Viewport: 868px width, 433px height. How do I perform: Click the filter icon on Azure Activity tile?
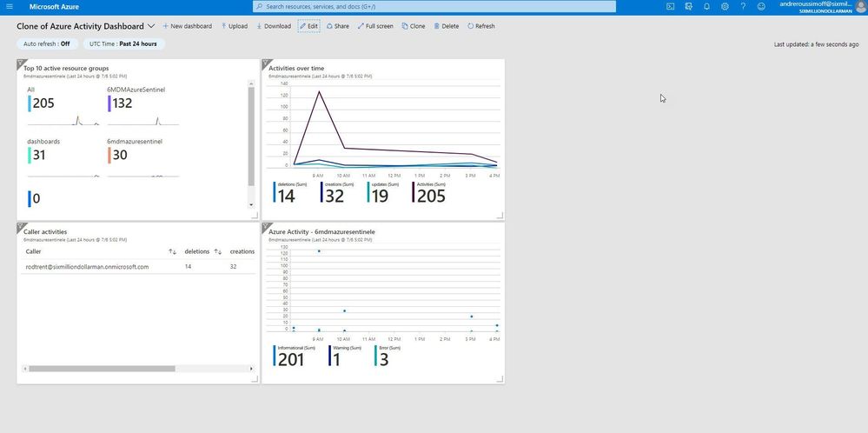(265, 226)
